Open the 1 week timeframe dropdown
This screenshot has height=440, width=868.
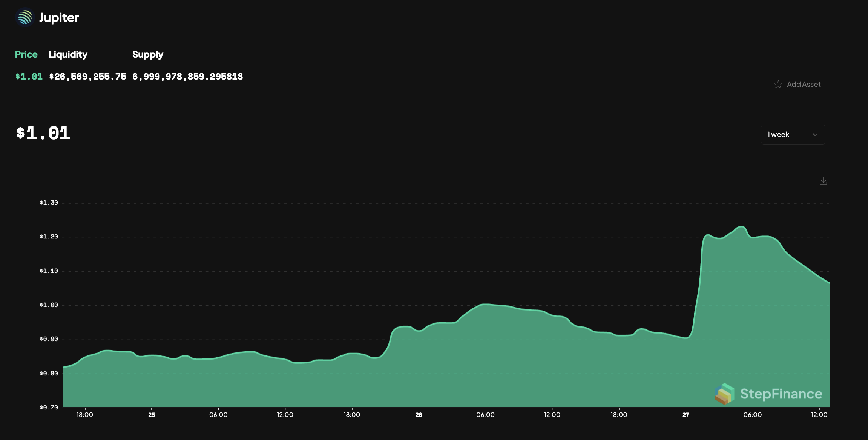(x=793, y=135)
